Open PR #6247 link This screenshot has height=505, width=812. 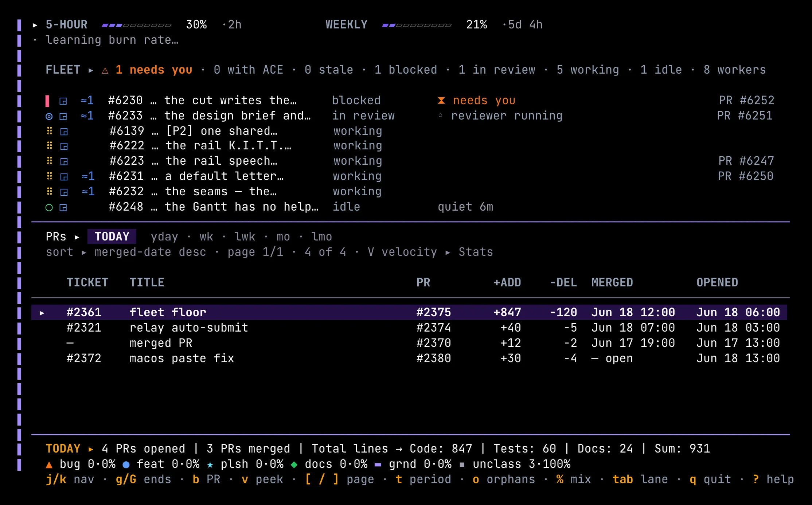click(746, 161)
